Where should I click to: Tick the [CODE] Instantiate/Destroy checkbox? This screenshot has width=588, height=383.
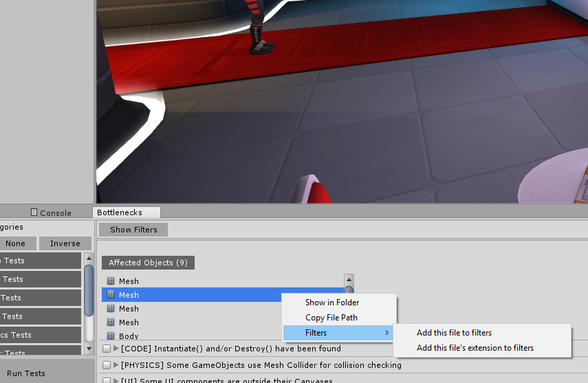pyautogui.click(x=107, y=349)
